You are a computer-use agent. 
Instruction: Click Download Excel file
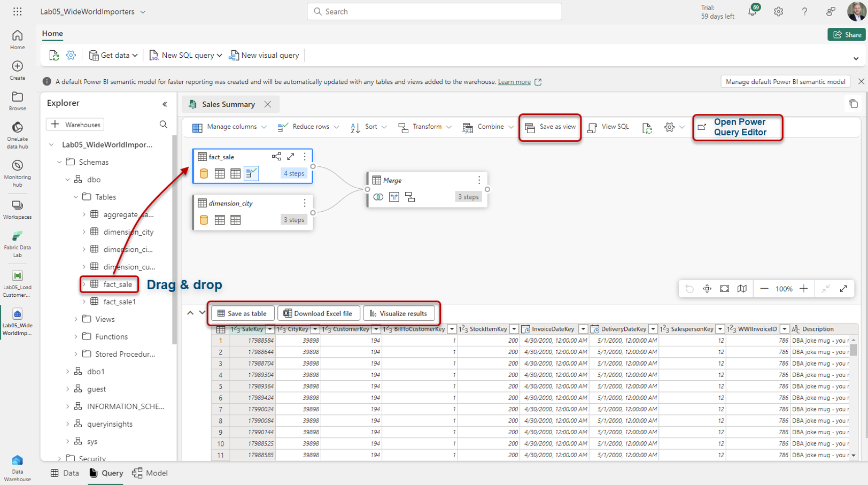point(319,313)
